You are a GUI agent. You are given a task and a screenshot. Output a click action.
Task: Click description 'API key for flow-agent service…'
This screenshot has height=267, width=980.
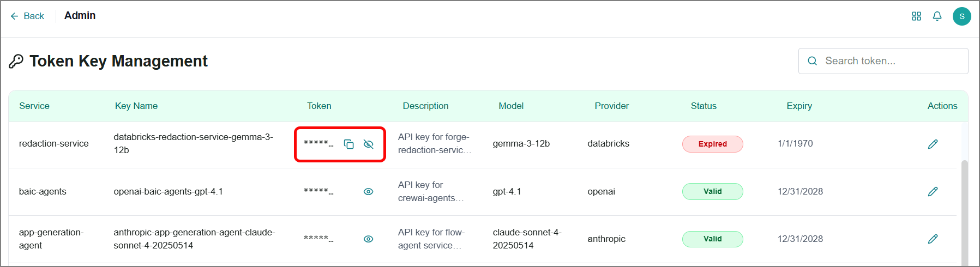pyautogui.click(x=431, y=239)
